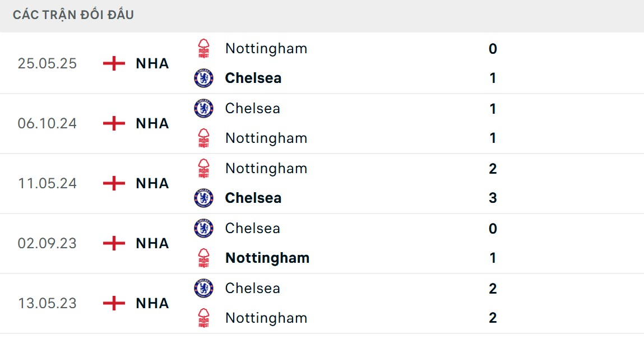Click the 13.05.23 match date

(47, 303)
